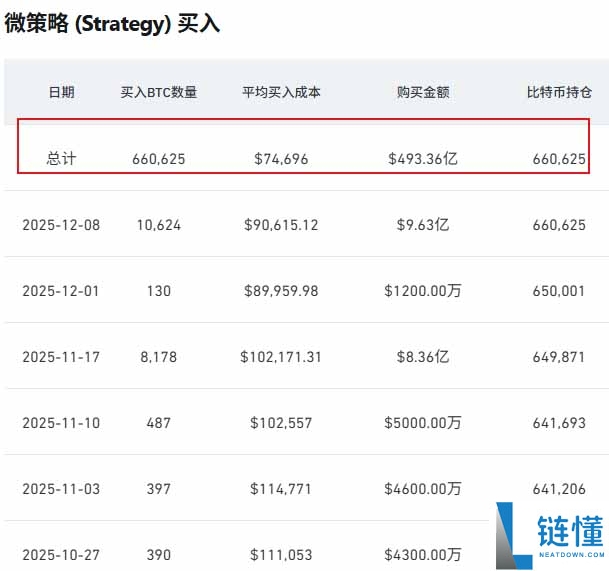Viewport: 609px width, 571px height.
Task: Select holdings value 649,871
Action: pos(559,357)
